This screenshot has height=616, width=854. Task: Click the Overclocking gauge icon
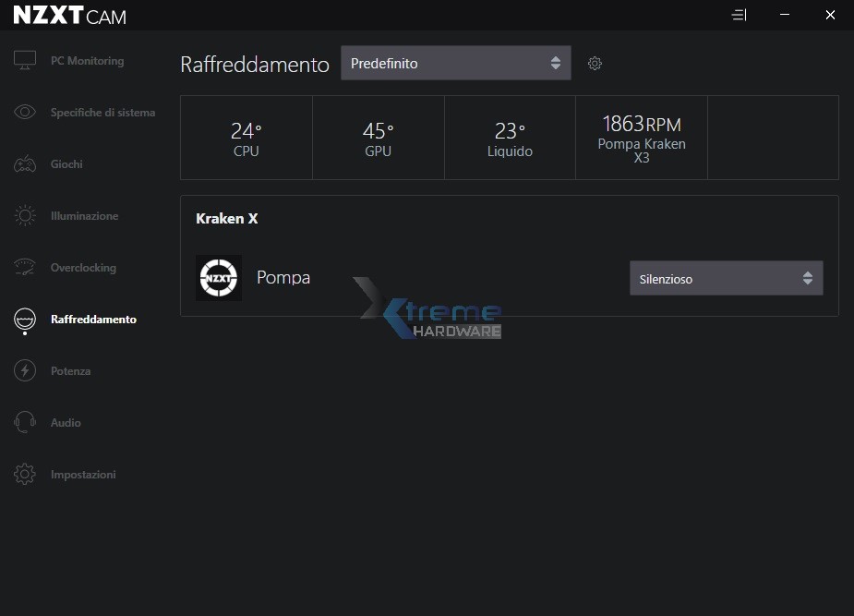pyautogui.click(x=25, y=268)
